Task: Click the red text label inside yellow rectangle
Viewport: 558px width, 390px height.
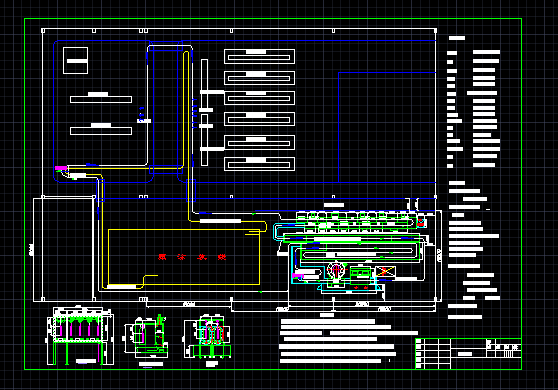Action: coord(192,257)
